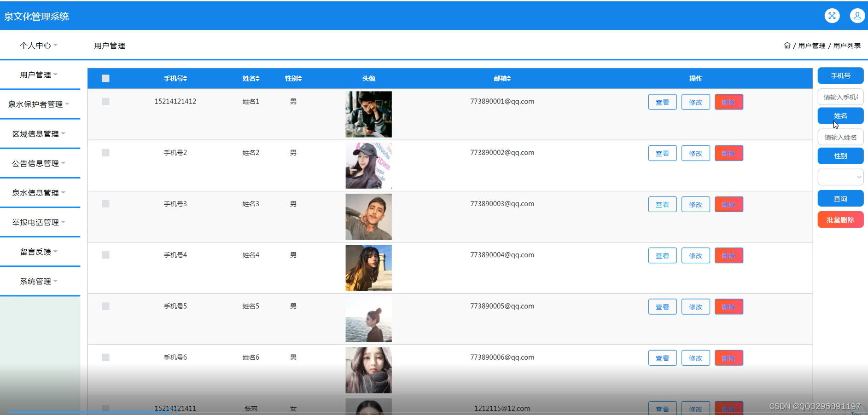
Task: Select email 773890005@qq.com cell
Action: click(502, 306)
